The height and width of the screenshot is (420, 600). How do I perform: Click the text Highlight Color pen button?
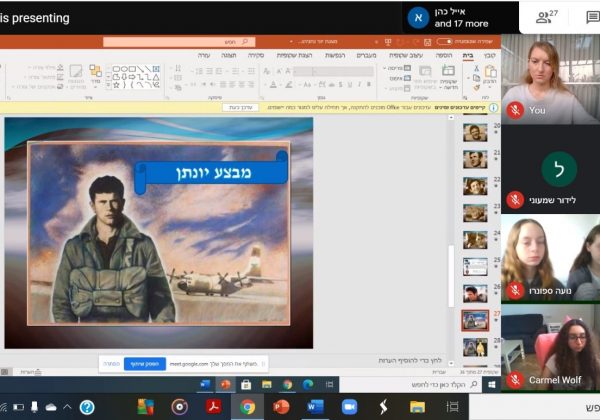pos(289,85)
